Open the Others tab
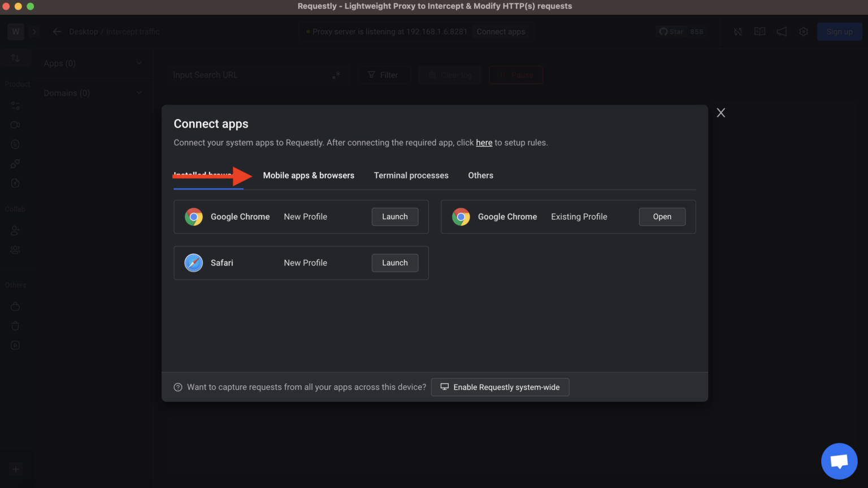The height and width of the screenshot is (488, 868). [x=480, y=176]
